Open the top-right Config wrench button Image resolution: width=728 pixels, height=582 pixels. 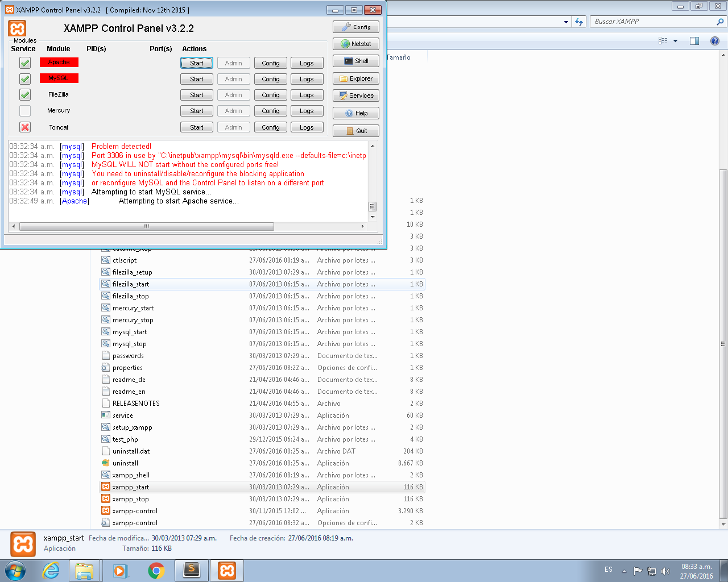(x=355, y=27)
